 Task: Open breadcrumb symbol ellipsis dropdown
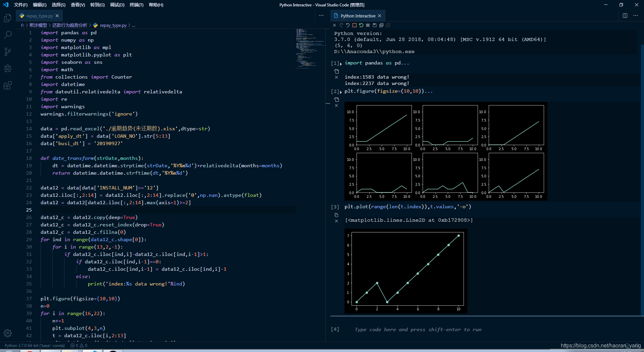pyautogui.click(x=133, y=25)
